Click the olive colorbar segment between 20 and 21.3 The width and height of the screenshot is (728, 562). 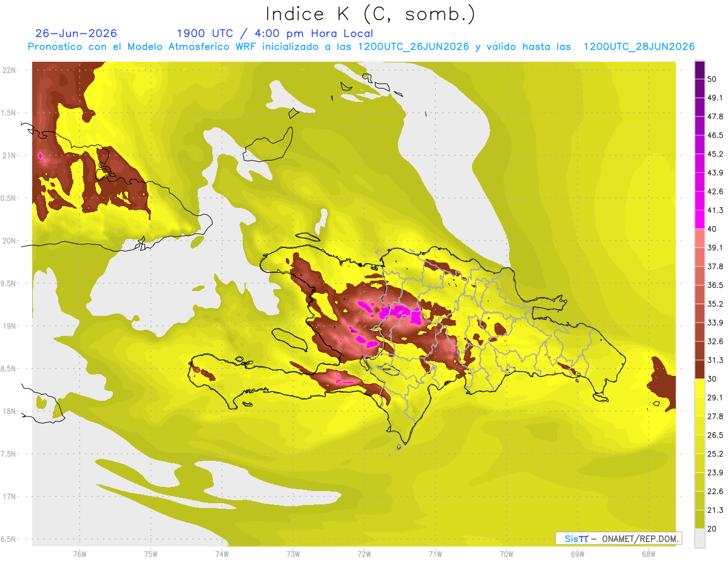(x=699, y=518)
